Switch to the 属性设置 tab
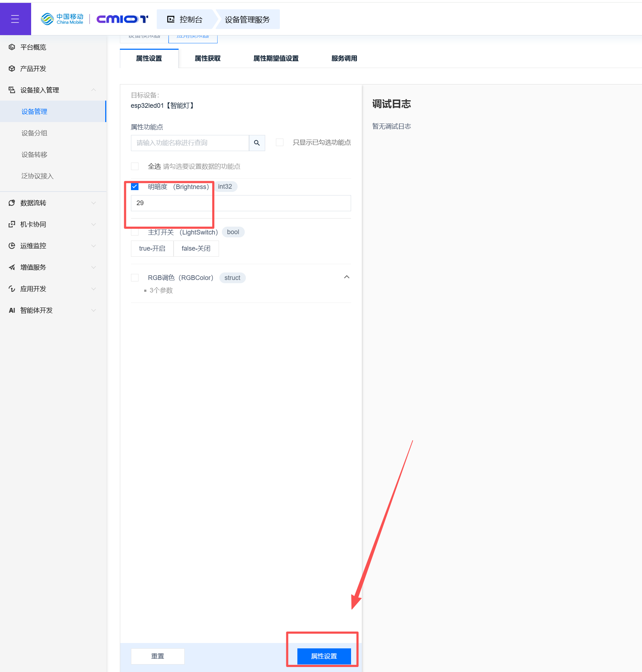This screenshot has height=672, width=642. click(149, 58)
